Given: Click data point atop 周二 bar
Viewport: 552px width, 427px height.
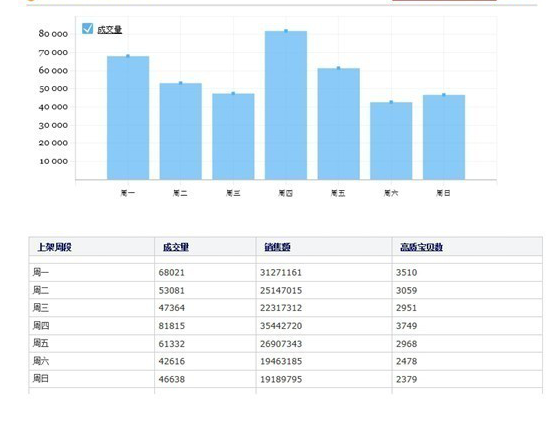Looking at the screenshot, I should pyautogui.click(x=181, y=83).
